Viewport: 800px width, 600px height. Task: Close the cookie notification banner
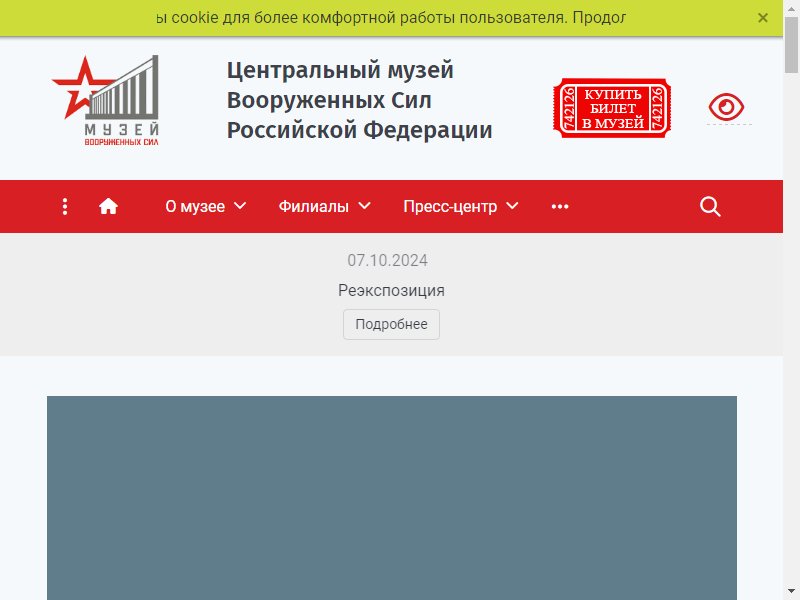click(x=763, y=18)
